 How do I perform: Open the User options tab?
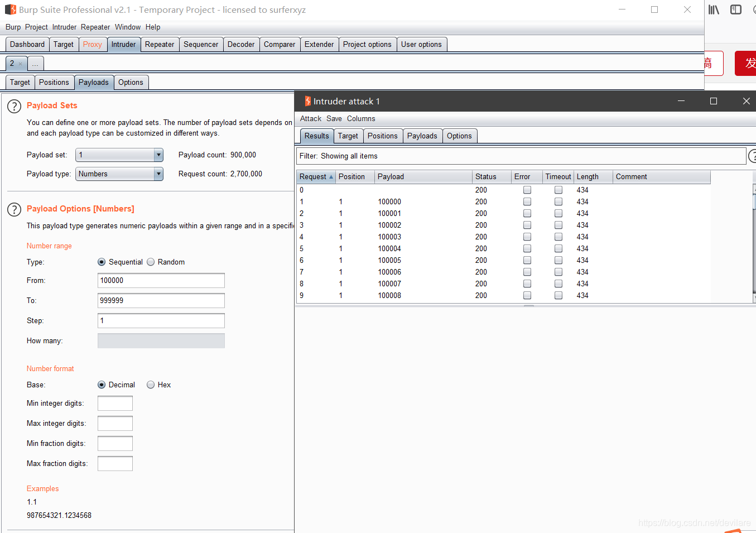(421, 45)
